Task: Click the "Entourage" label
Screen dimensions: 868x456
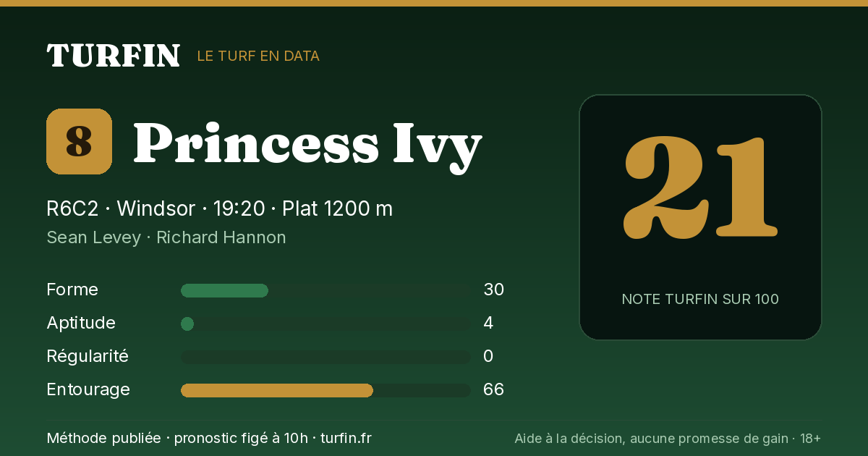Action: pos(88,389)
